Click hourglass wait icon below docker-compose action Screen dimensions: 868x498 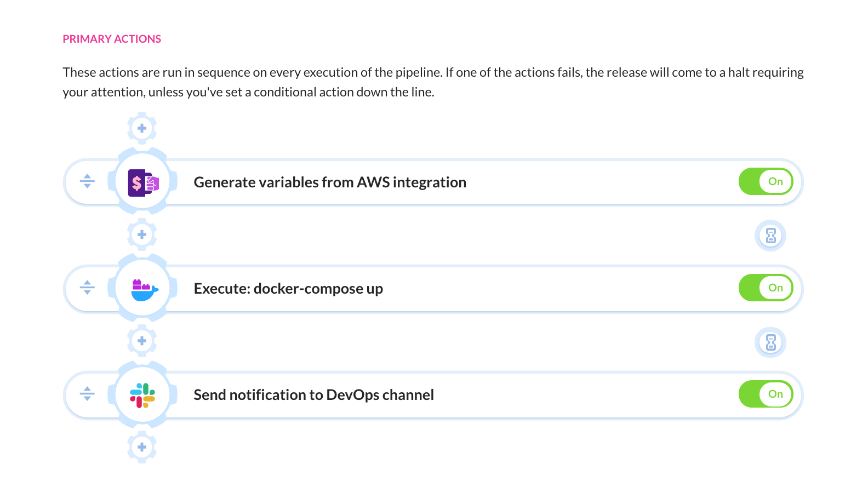point(770,342)
